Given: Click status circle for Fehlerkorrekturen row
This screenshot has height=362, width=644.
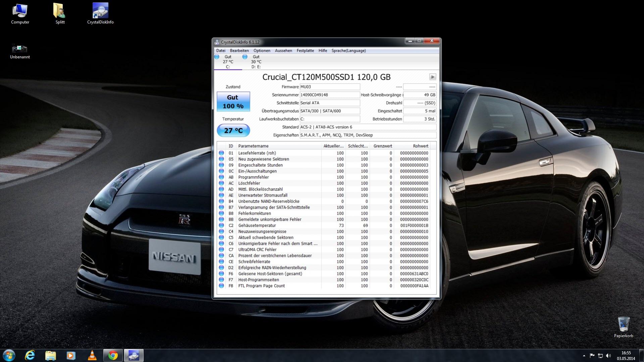Looking at the screenshot, I should point(221,213).
